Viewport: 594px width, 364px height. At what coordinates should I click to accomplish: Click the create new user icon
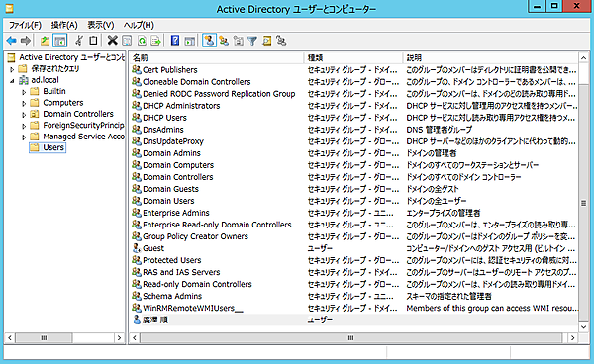209,41
